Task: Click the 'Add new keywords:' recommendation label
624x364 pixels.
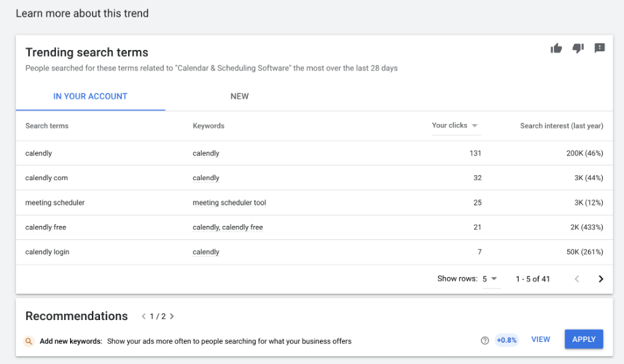Action: 71,341
